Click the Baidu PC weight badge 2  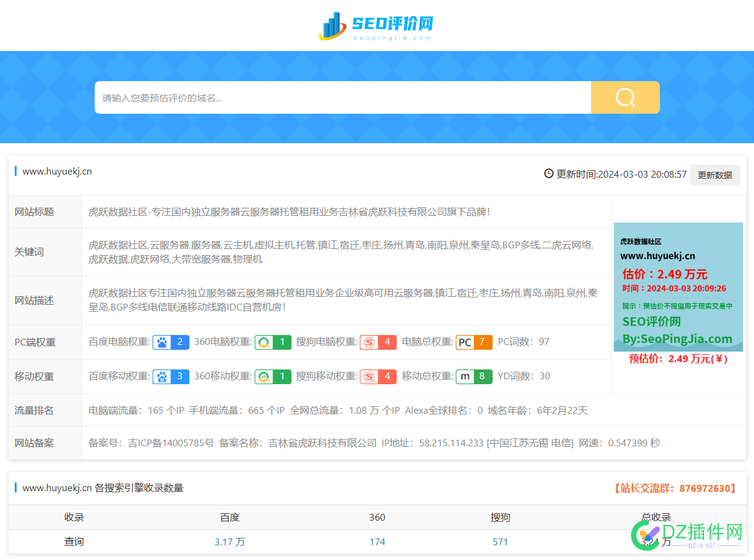tap(171, 342)
